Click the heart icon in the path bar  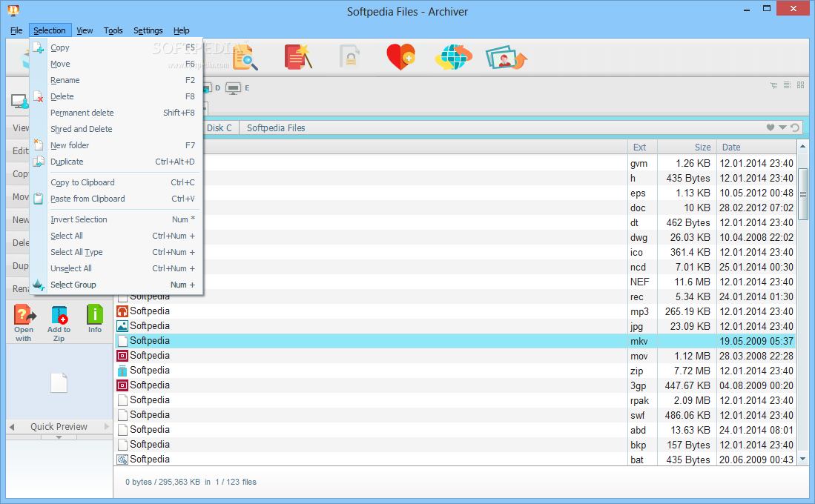coord(771,127)
